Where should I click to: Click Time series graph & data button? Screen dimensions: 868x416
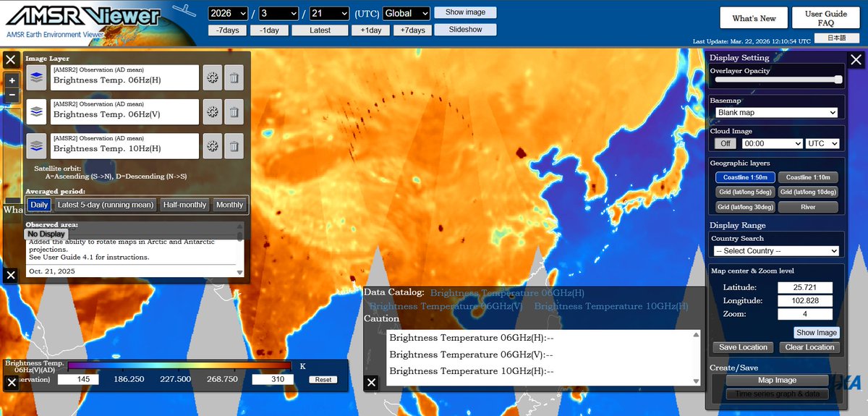pyautogui.click(x=777, y=394)
